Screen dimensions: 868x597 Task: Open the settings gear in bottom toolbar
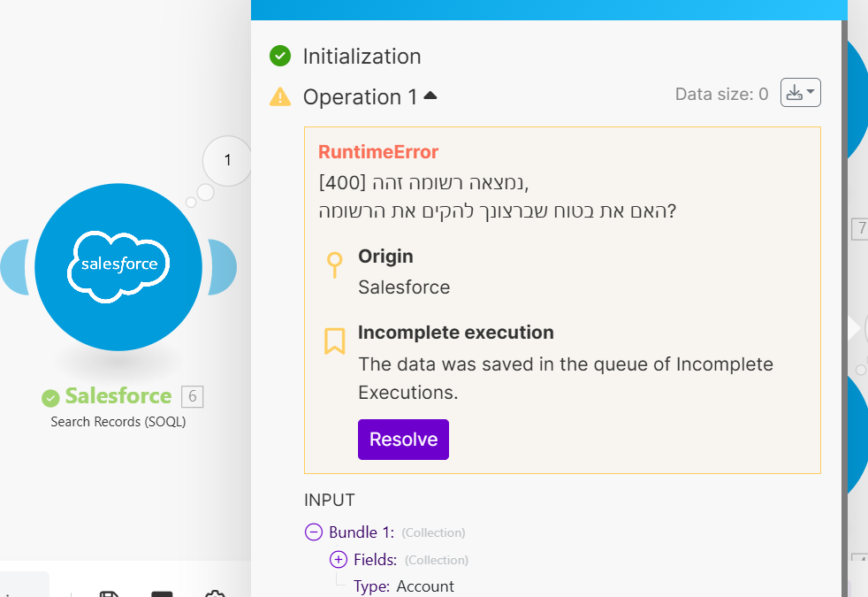tap(214, 594)
